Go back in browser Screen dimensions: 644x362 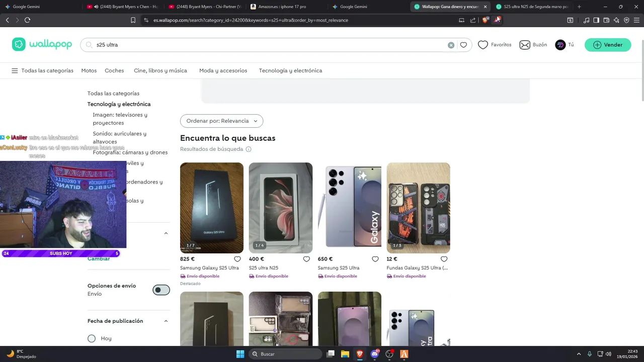[7, 20]
